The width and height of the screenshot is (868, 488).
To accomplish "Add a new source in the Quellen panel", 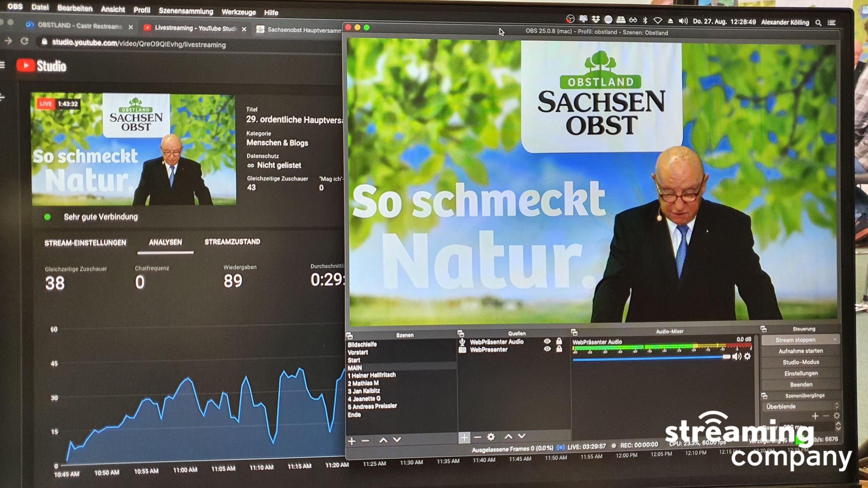I will (x=464, y=437).
